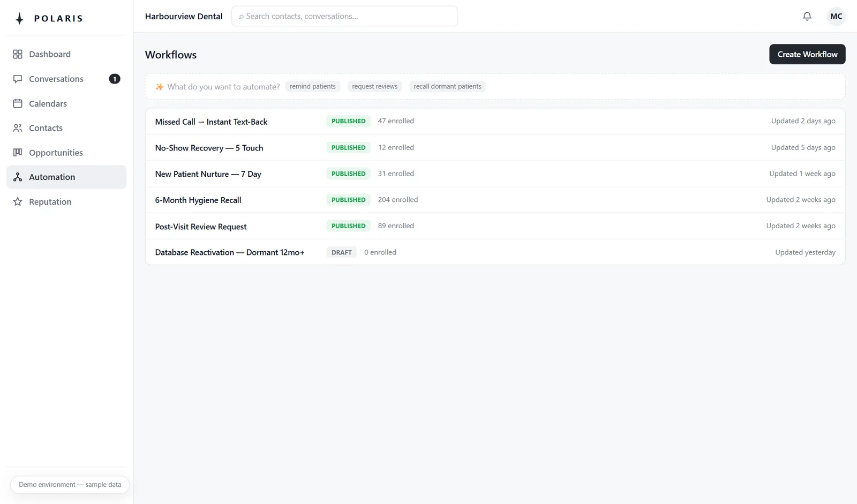The image size is (857, 504).
Task: Click the Dashboard grid icon
Action: pyautogui.click(x=18, y=54)
